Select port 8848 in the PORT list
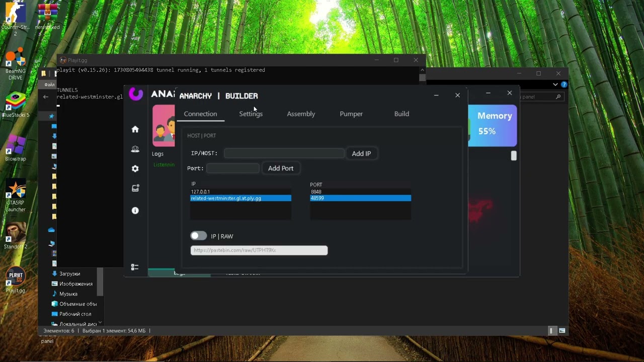 [360, 192]
